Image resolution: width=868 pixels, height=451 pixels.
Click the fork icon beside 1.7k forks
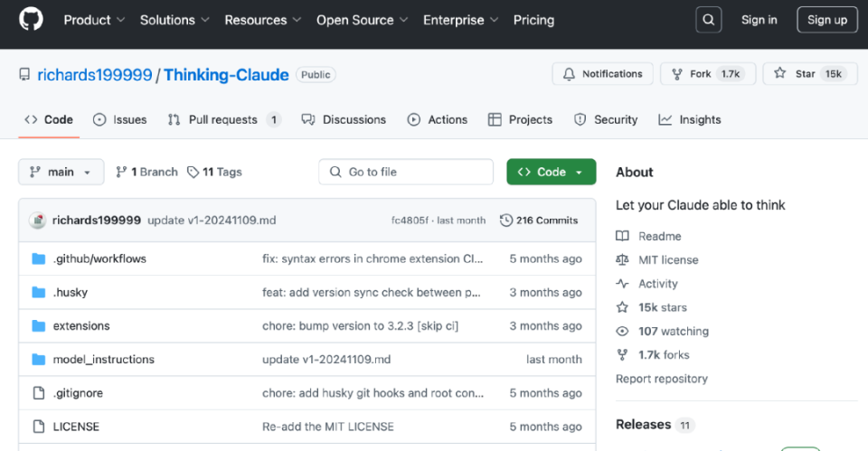[622, 354]
